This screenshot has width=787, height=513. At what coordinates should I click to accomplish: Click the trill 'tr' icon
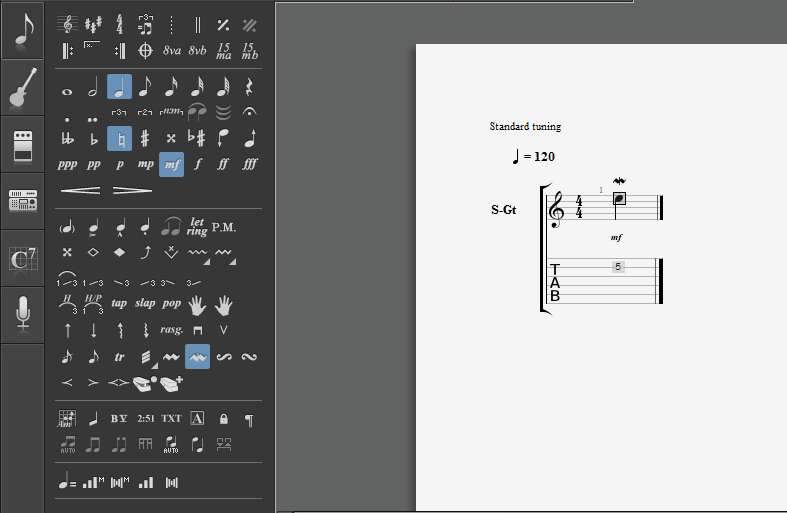(x=119, y=356)
